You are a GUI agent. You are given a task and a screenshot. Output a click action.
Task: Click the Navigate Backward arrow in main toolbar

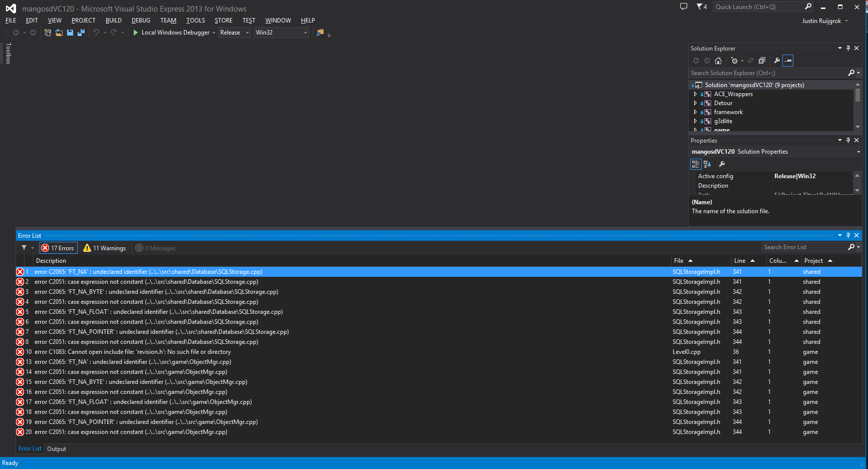coord(16,33)
